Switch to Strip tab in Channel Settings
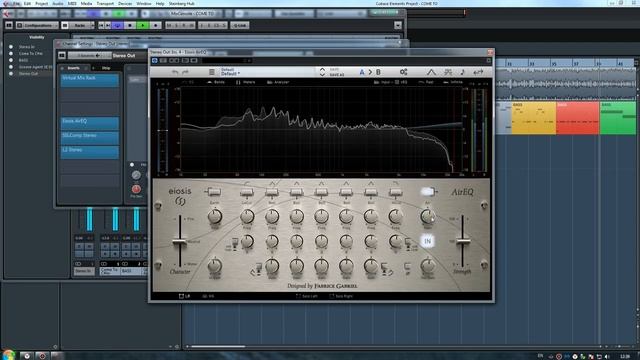The width and height of the screenshot is (640, 360). click(106, 68)
